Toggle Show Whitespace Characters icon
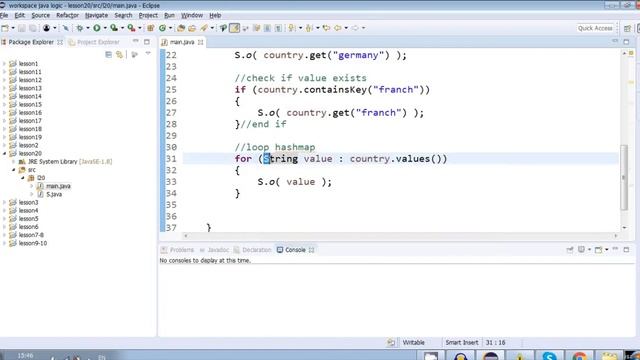Image resolution: width=640 pixels, height=360 pixels. (278, 28)
